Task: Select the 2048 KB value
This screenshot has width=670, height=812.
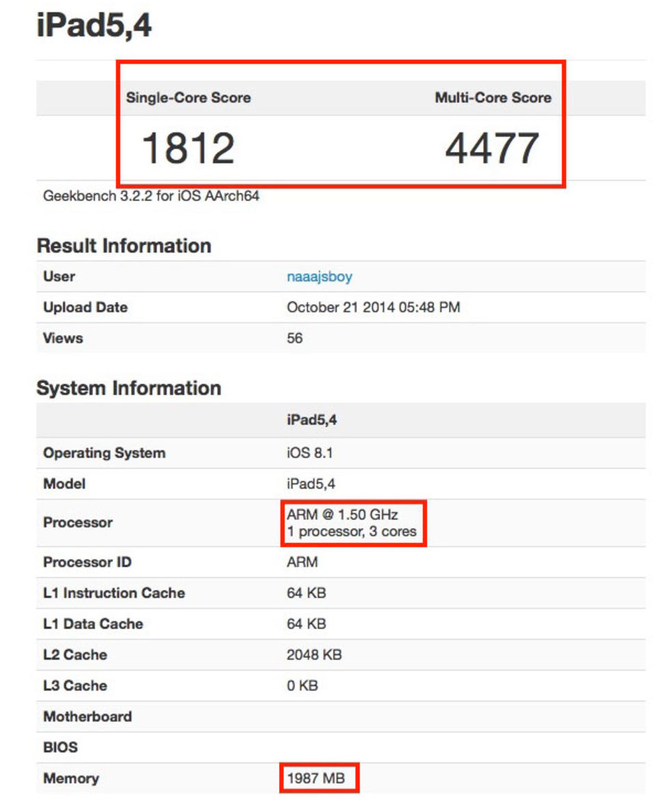Action: [x=314, y=655]
